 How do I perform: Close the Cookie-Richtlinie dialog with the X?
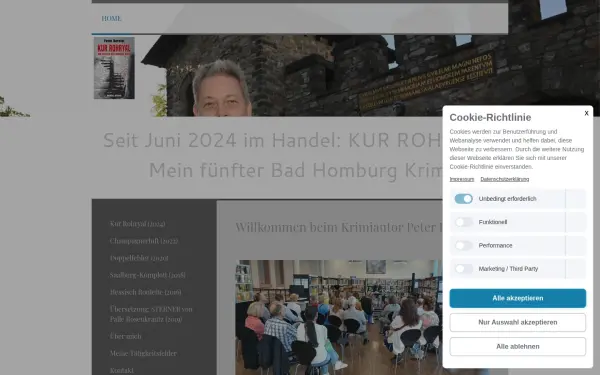(586, 113)
